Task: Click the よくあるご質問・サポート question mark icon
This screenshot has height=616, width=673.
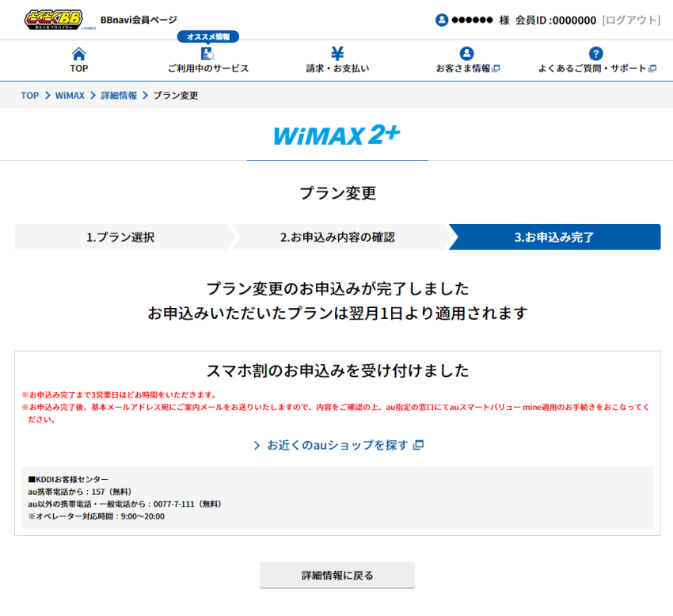Action: [x=595, y=54]
